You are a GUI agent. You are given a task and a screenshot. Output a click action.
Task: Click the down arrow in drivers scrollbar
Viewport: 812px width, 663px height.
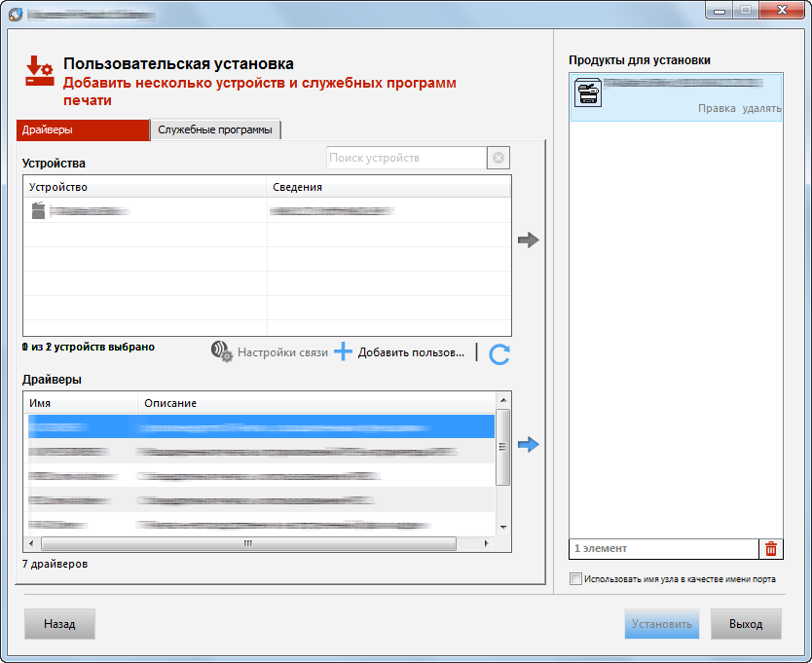point(502,528)
